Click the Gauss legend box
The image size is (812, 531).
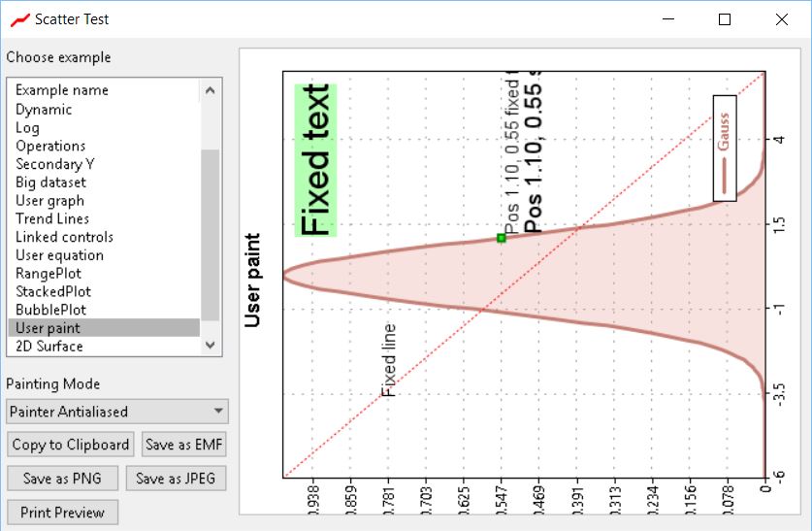(x=725, y=148)
